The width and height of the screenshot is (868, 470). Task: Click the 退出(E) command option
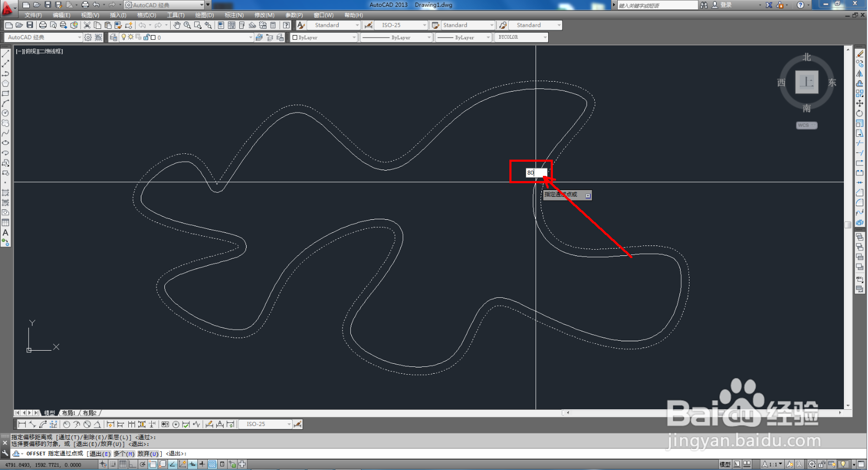[100, 454]
